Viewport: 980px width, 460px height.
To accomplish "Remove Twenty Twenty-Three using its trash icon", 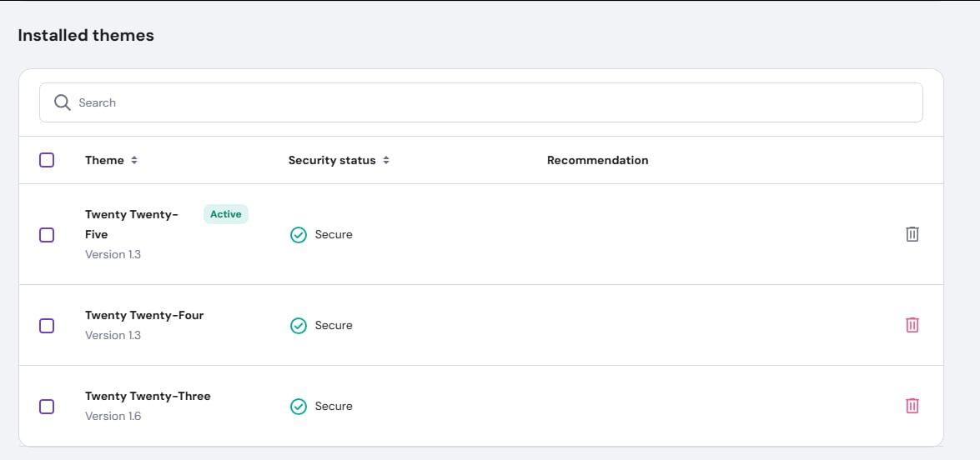I will pos(912,406).
